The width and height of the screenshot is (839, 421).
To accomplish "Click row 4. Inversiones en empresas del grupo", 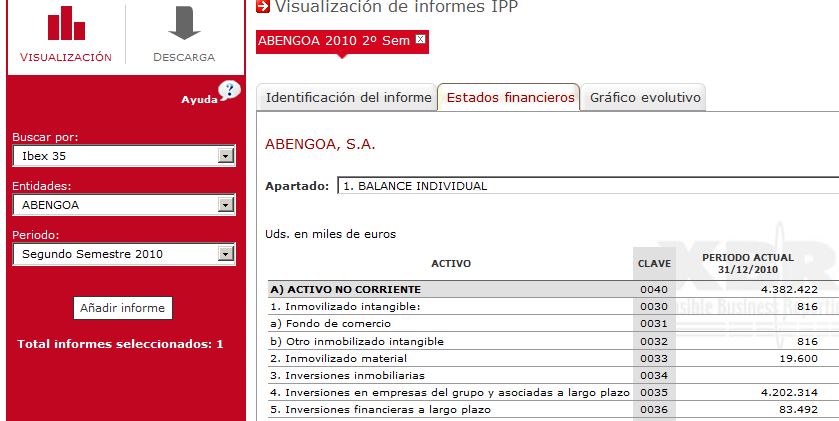I will (x=553, y=393).
